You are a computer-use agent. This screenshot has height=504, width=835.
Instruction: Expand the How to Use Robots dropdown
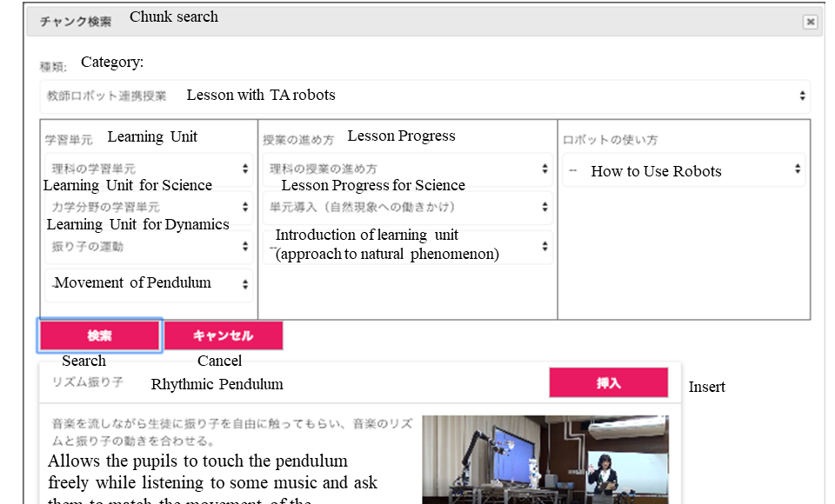[x=684, y=170]
